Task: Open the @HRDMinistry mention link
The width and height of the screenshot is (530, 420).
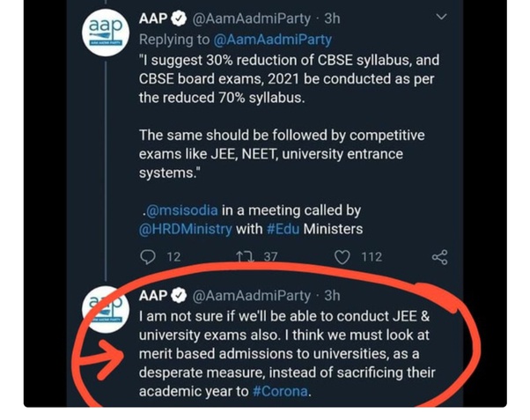Action: 185,230
